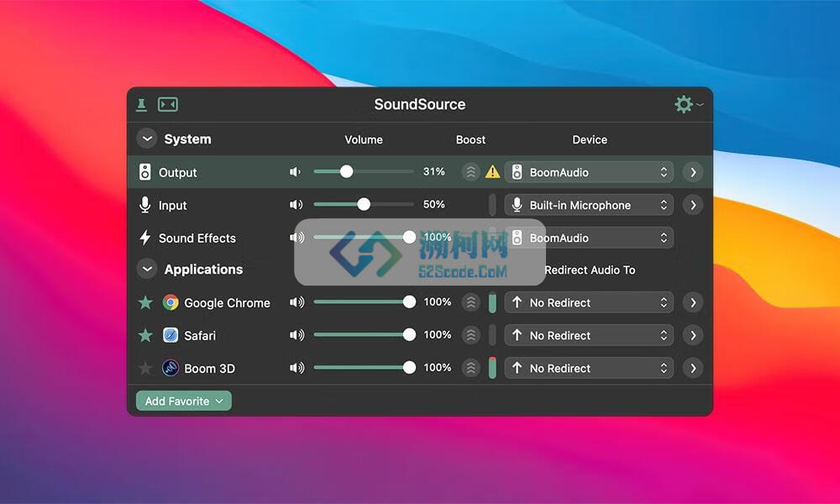Toggle Boost for Safari
This screenshot has width=840, height=504.
click(x=471, y=335)
